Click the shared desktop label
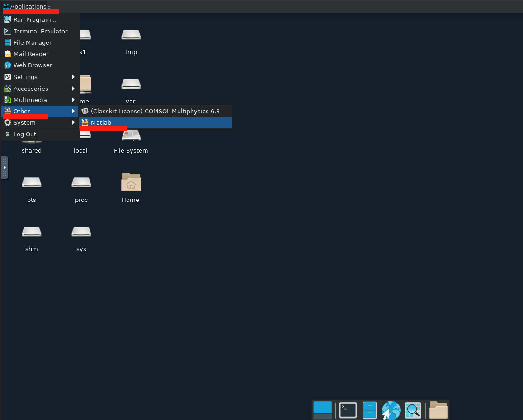The width and height of the screenshot is (523, 420). tap(32, 151)
